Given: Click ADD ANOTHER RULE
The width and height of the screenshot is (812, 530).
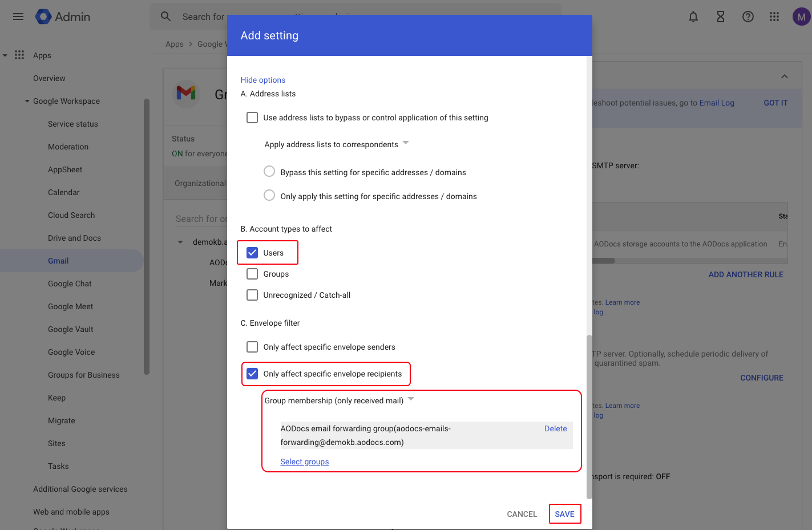Looking at the screenshot, I should (x=746, y=274).
